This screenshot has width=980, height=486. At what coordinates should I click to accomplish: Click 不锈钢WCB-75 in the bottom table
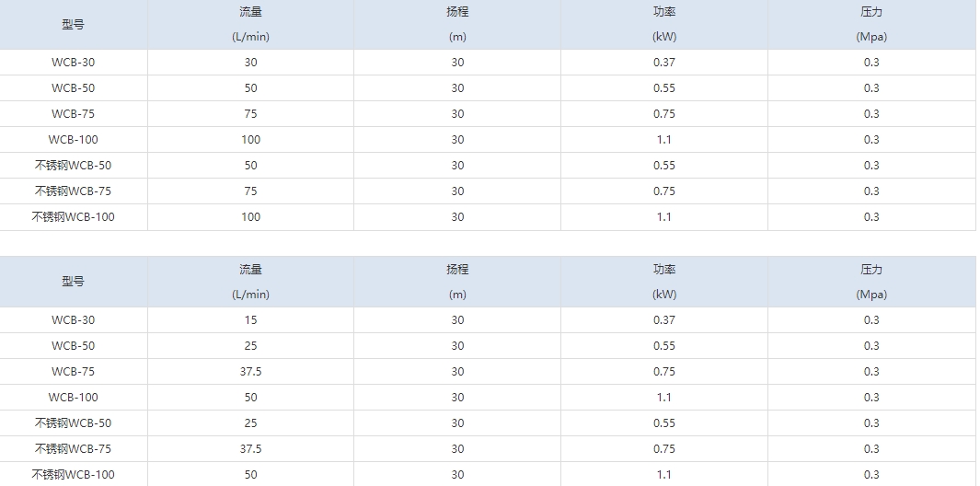pos(73,449)
